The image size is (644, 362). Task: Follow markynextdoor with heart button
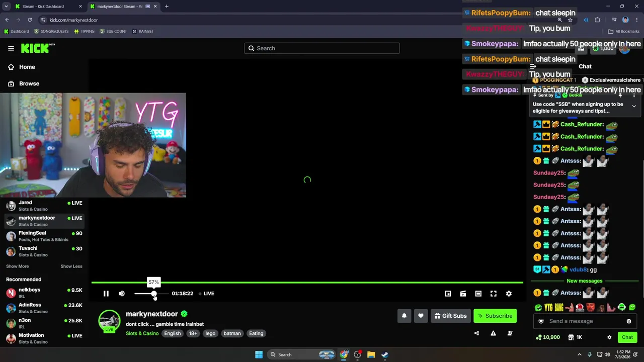point(421,316)
